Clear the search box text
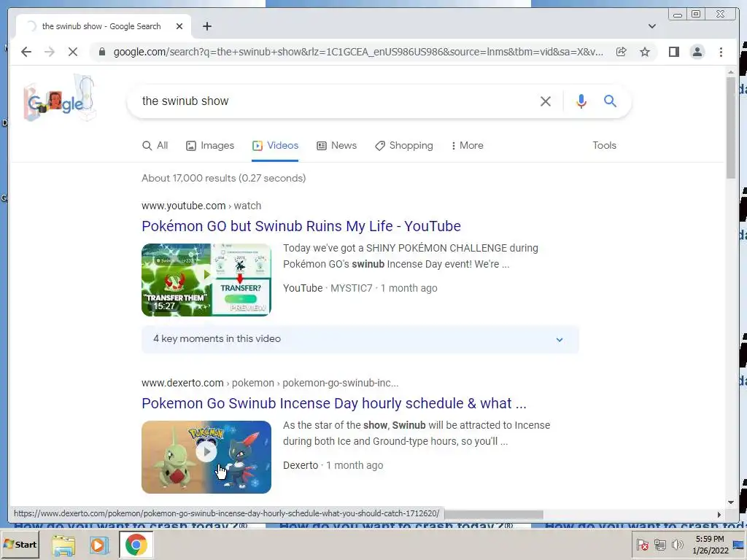This screenshot has height=560, width=747. click(546, 101)
